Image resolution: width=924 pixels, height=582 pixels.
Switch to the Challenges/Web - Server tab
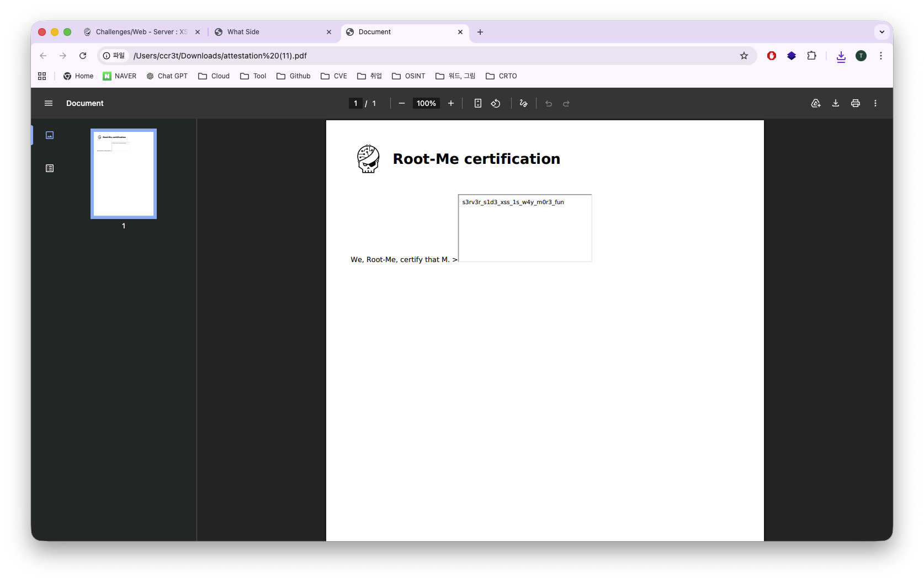(x=142, y=32)
